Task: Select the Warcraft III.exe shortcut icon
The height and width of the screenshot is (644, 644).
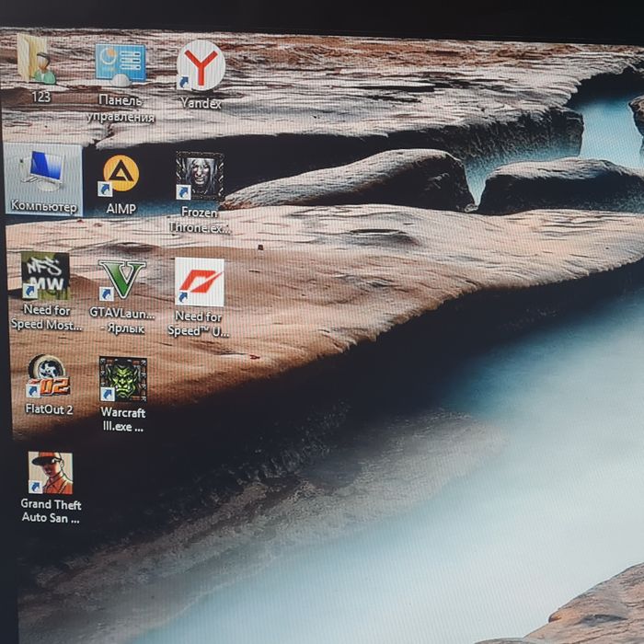Action: [x=122, y=379]
